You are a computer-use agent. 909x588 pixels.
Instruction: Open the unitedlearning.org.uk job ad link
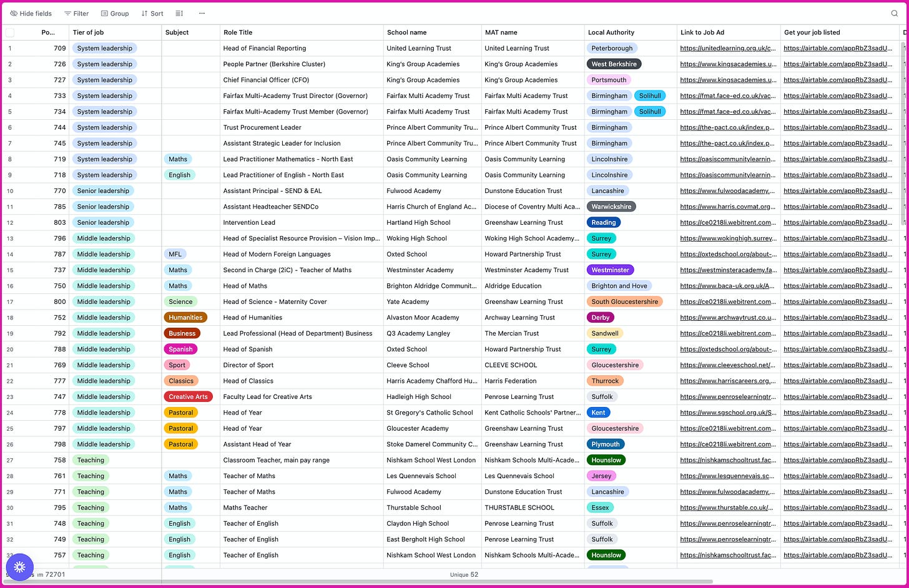(728, 48)
